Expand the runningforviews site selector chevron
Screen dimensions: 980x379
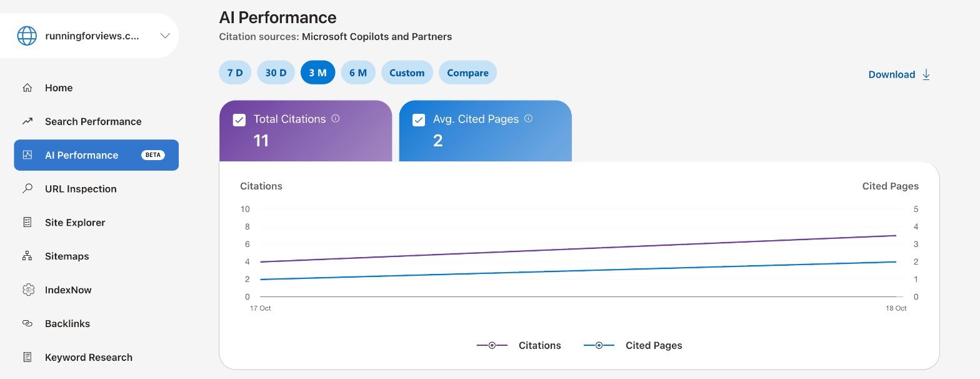click(x=165, y=36)
